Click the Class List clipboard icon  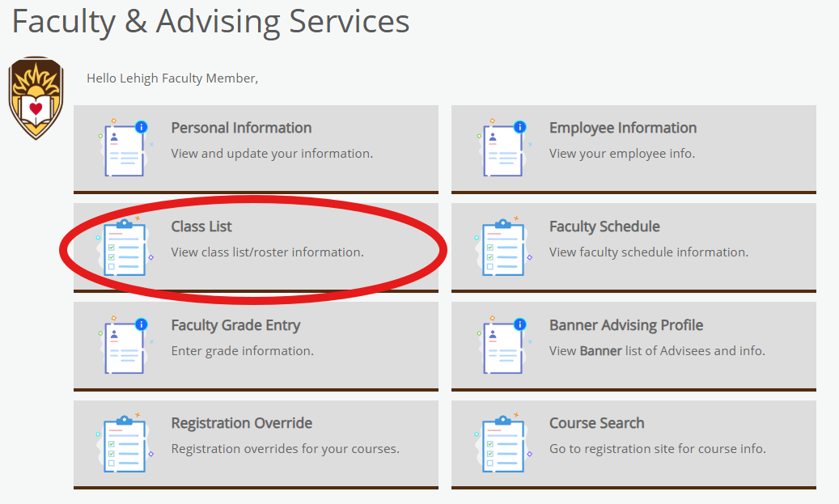tap(125, 247)
